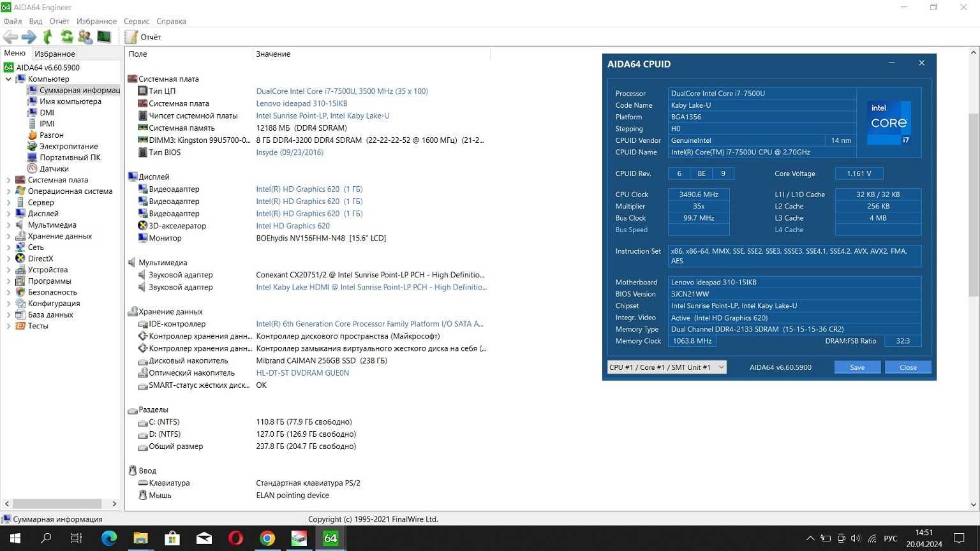Click the Forward arrow toolbar icon

tap(29, 37)
